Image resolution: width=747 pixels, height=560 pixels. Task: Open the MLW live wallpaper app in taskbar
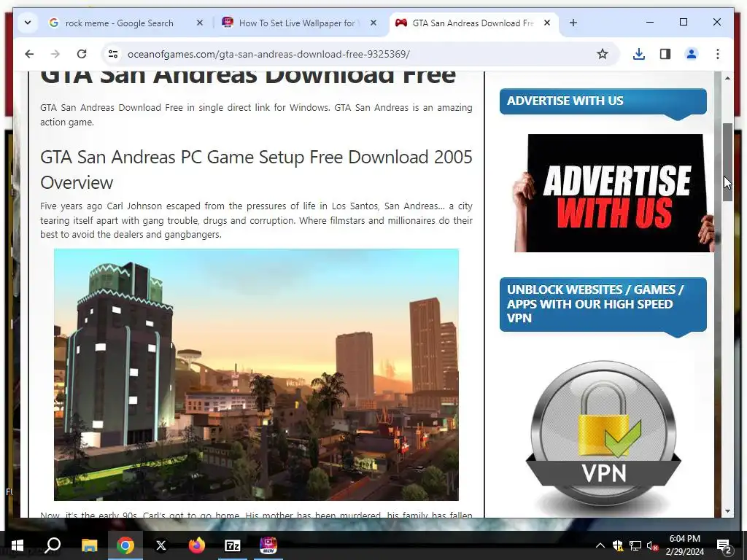click(268, 545)
